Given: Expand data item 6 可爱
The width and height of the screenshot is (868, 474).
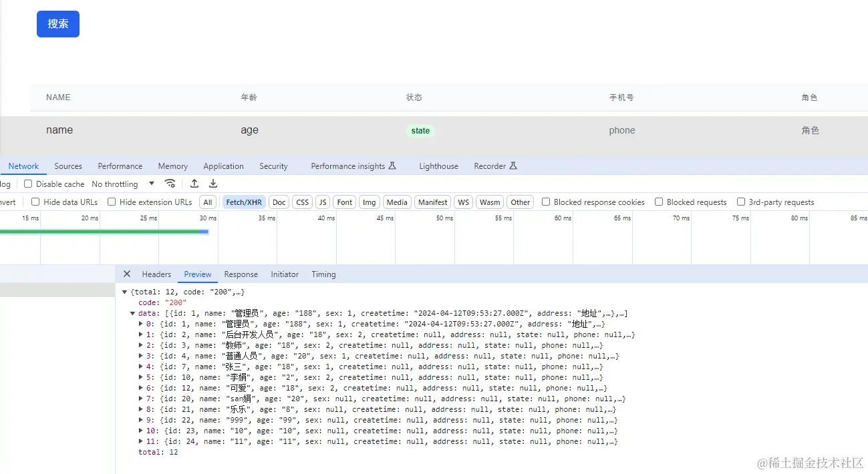Looking at the screenshot, I should coord(141,389).
